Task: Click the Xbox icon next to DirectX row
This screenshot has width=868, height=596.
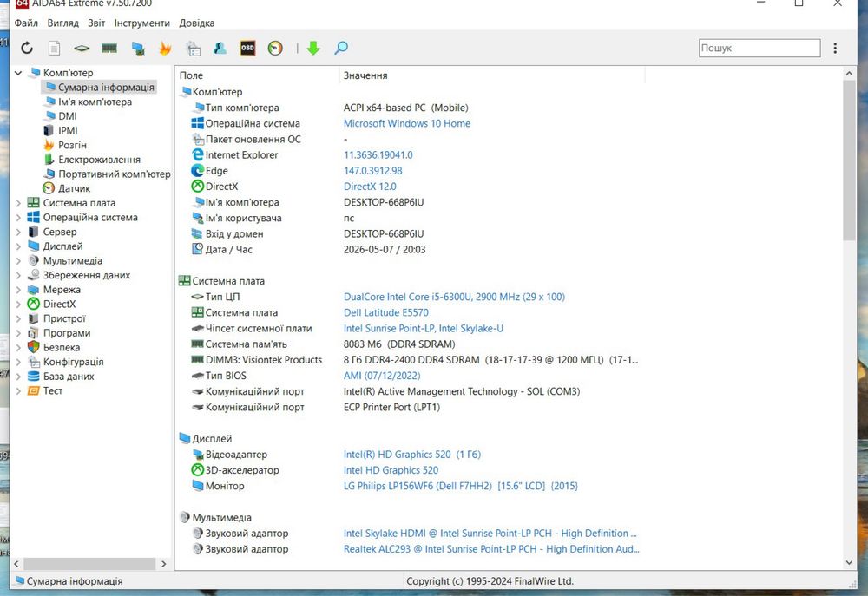Action: (197, 187)
